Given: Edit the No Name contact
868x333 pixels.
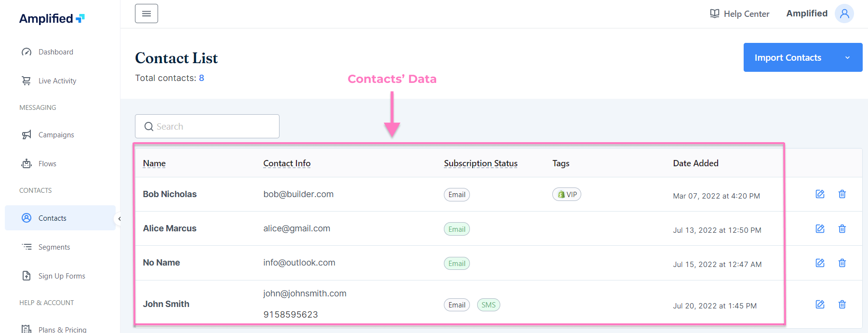Looking at the screenshot, I should [820, 263].
